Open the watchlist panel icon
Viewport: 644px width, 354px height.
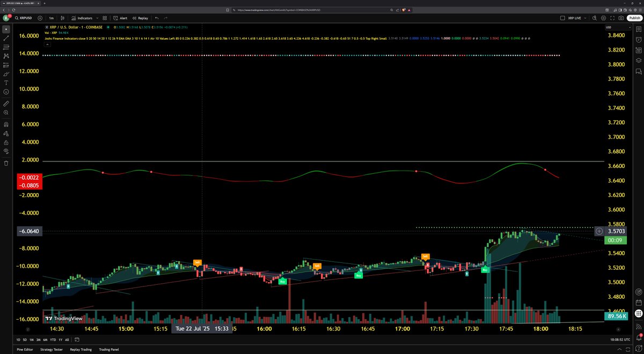click(x=638, y=29)
